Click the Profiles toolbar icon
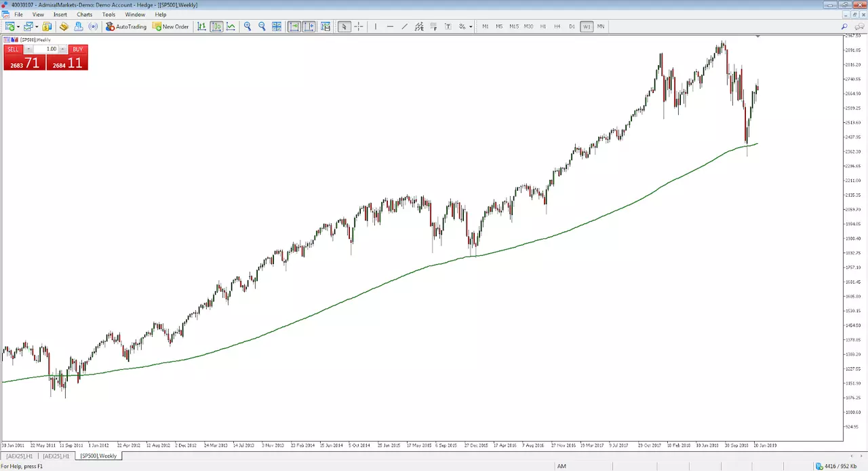The width and height of the screenshot is (868, 471). tap(28, 26)
